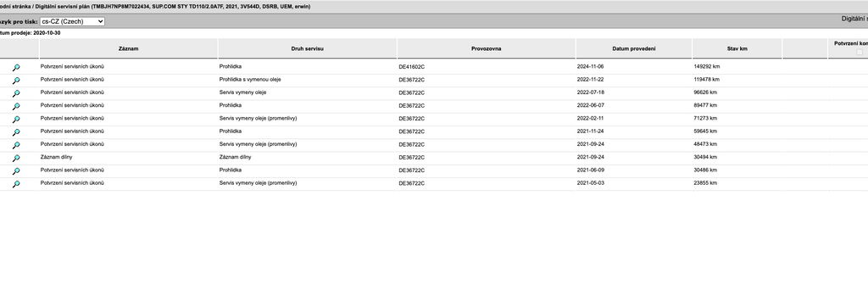This screenshot has width=868, height=307.
Task: Click the mileage value 30486 km
Action: [x=705, y=170]
